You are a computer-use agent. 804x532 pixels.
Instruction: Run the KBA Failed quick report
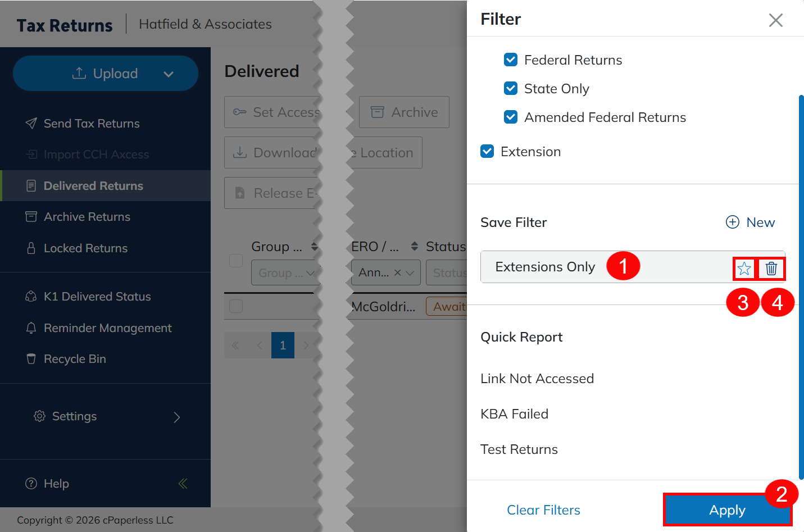514,414
